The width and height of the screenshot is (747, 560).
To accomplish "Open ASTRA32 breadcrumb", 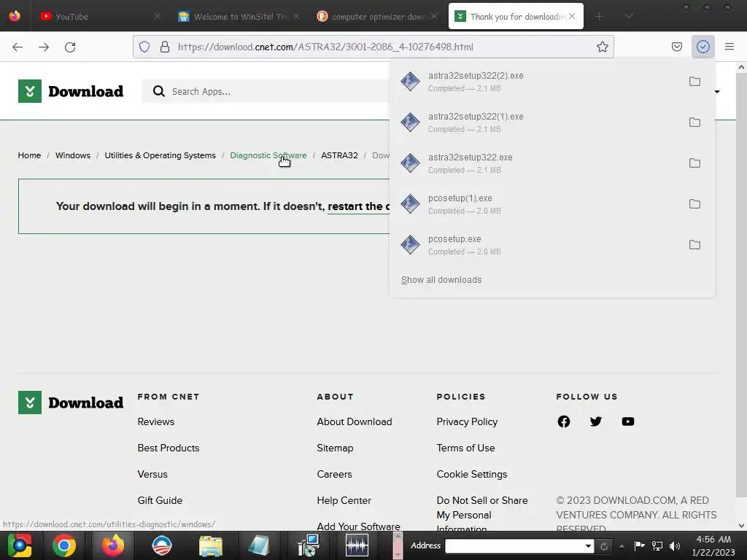I will click(x=339, y=155).
